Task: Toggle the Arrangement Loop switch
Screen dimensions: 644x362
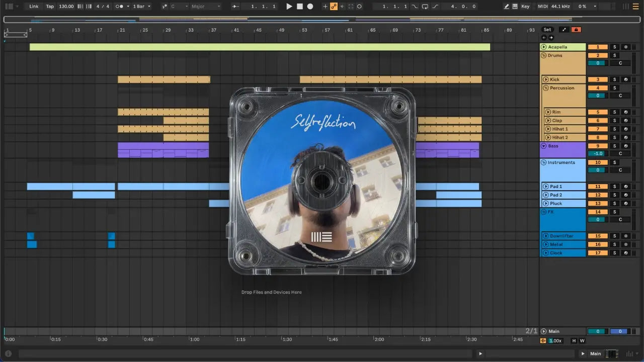Action: (425, 7)
